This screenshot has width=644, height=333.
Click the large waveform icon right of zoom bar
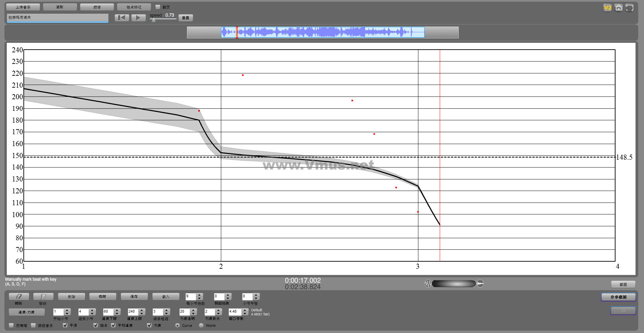(480, 283)
